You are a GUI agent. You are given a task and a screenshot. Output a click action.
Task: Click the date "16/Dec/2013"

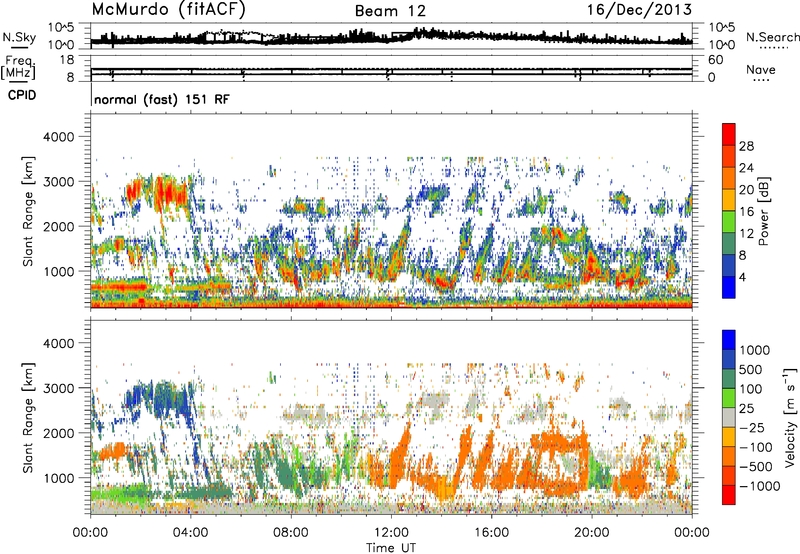[x=639, y=10]
